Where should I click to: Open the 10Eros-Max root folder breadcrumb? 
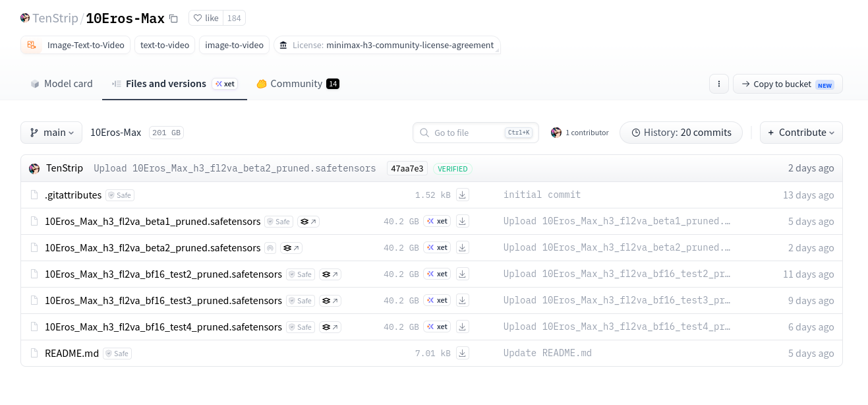pyautogui.click(x=115, y=133)
